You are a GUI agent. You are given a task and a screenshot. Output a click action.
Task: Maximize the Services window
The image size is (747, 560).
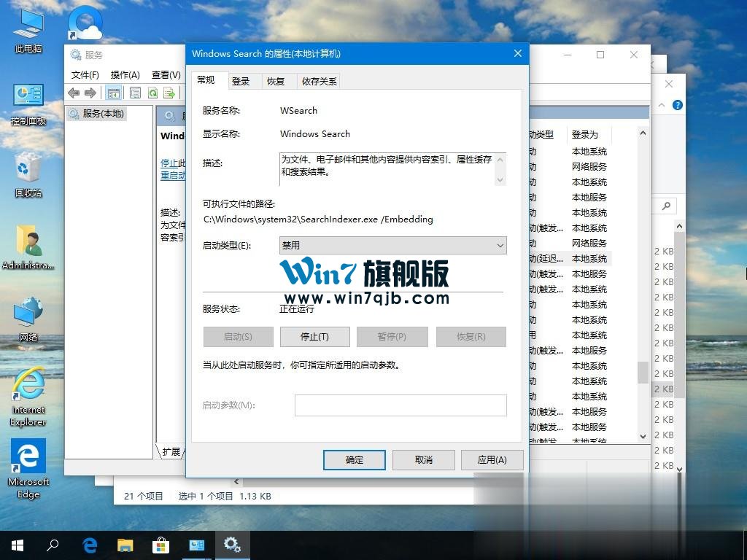[600, 55]
